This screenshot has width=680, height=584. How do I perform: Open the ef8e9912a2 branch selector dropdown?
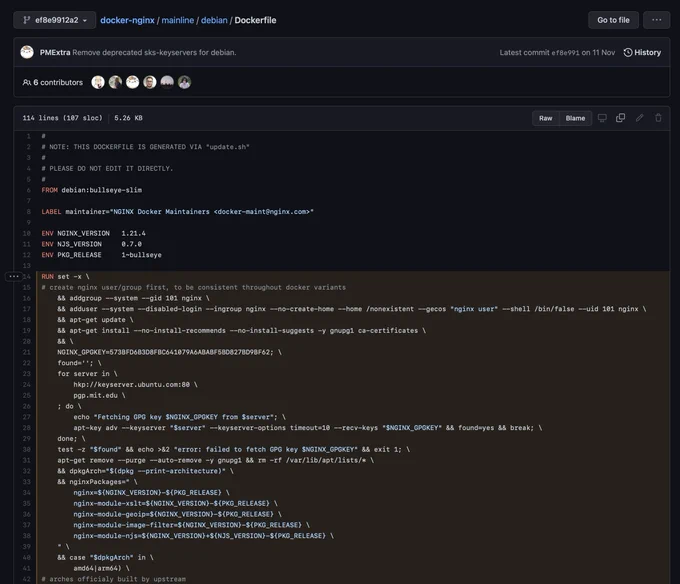click(55, 20)
